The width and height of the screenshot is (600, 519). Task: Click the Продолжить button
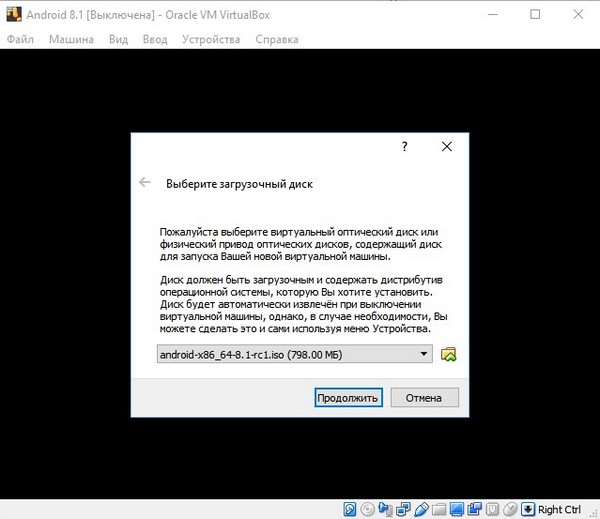point(348,398)
